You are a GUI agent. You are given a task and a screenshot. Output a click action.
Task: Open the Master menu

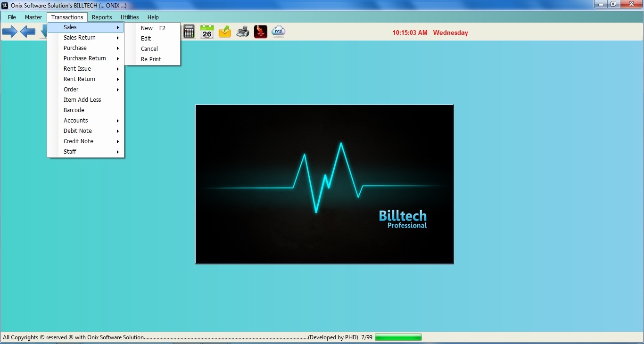(33, 17)
